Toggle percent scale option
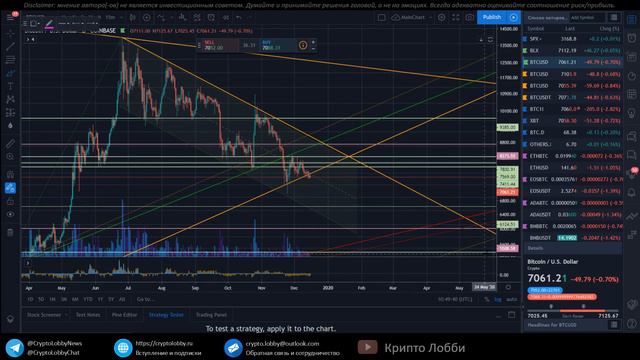Image resolution: width=640 pixels, height=360 pixels. click(x=487, y=299)
